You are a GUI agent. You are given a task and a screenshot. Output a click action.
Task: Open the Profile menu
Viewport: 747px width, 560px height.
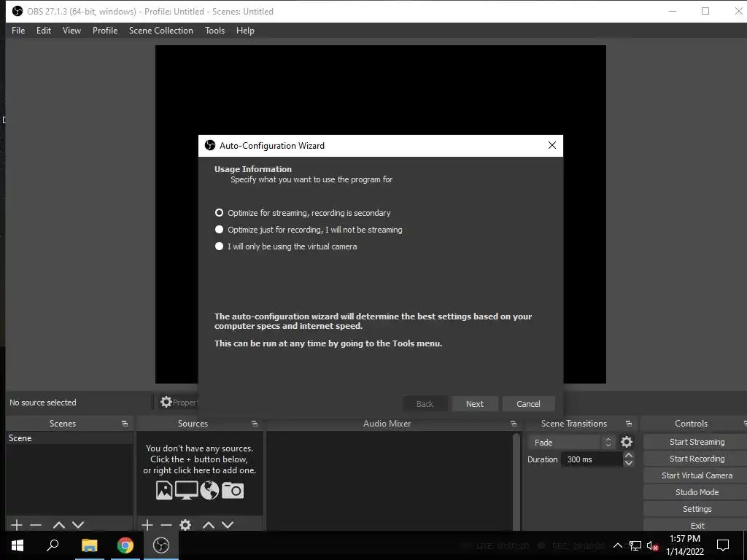point(105,31)
